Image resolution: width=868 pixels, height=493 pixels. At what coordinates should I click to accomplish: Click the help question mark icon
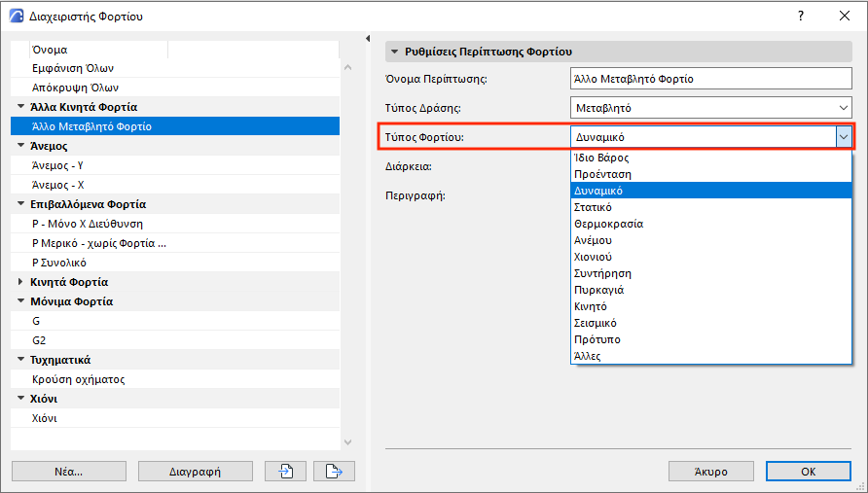point(800,16)
